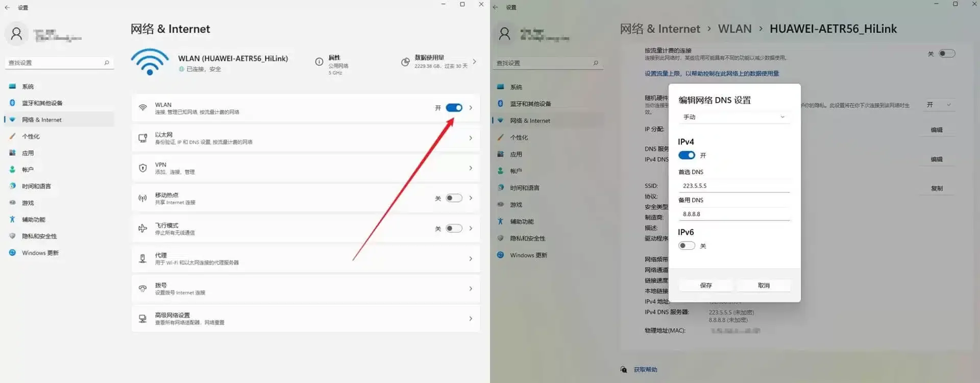This screenshot has height=383, width=980.
Task: Turn on the 移动热点 toggle
Action: pyautogui.click(x=454, y=198)
